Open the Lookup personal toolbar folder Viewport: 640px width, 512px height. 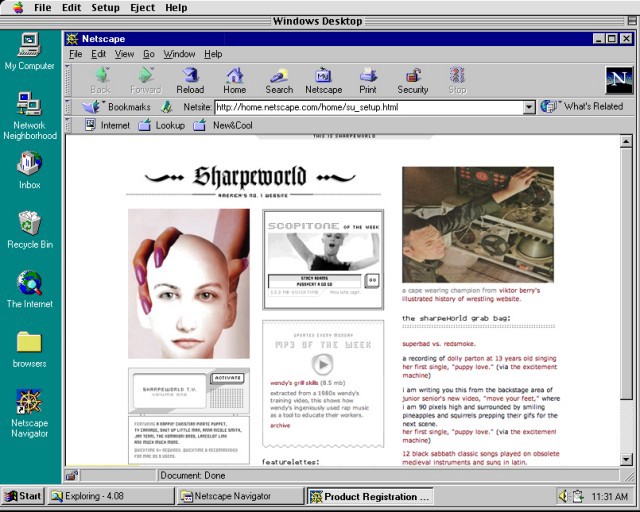[161, 125]
